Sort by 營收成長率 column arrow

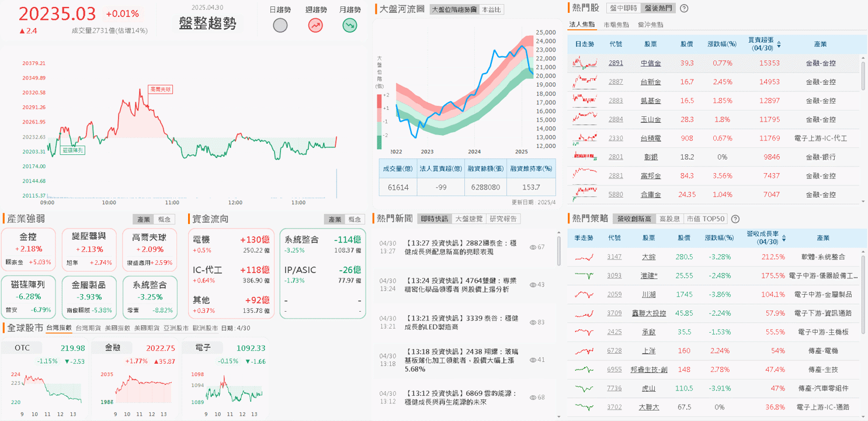click(783, 238)
